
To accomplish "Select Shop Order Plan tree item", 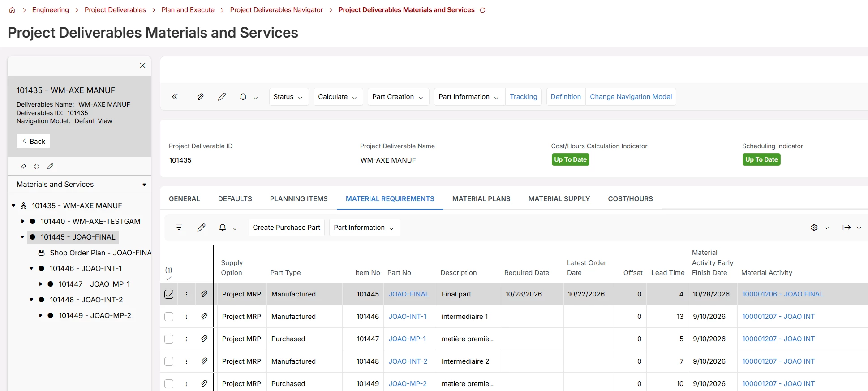I will tap(100, 253).
